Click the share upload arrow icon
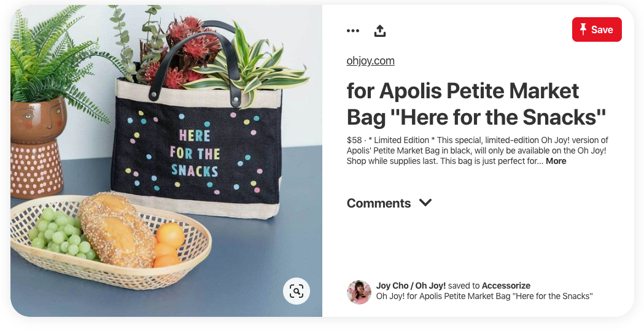 pos(380,30)
